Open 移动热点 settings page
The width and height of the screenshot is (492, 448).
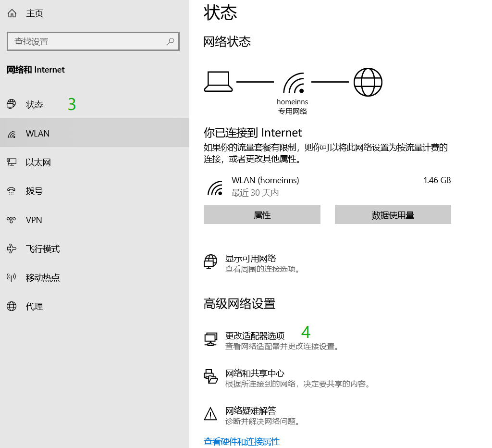[43, 277]
